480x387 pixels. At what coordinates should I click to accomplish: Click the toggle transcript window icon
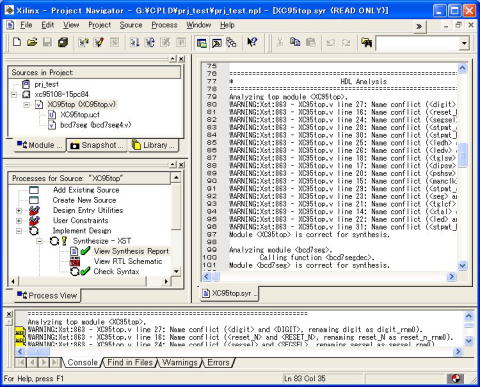coord(217,43)
